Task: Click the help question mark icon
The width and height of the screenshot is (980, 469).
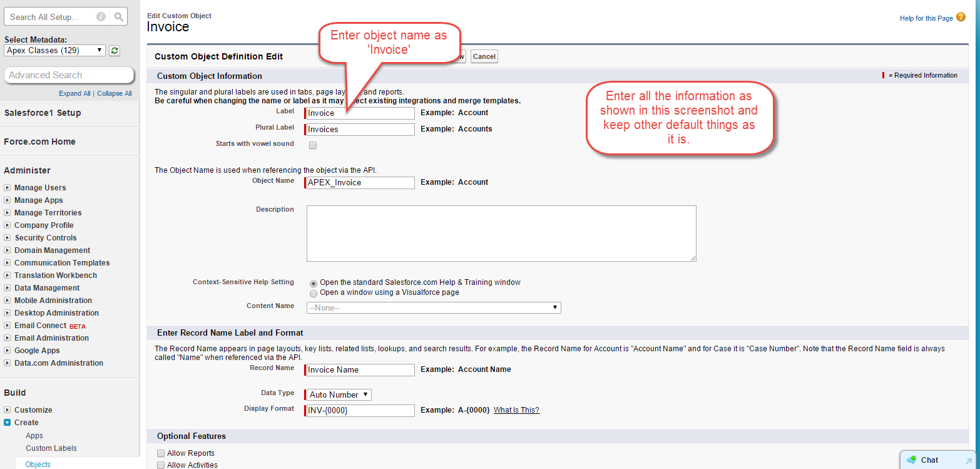Action: coord(961,18)
